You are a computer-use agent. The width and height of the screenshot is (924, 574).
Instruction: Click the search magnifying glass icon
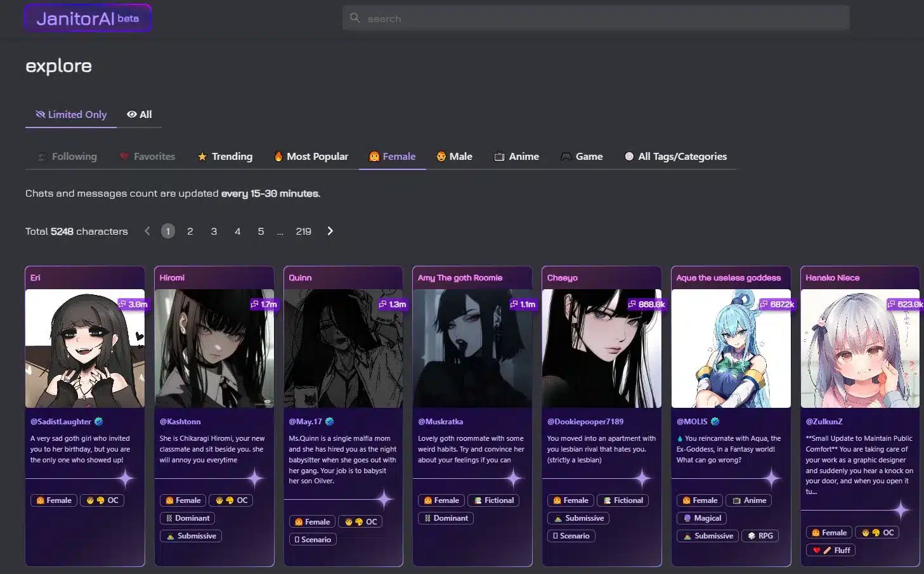click(x=355, y=18)
